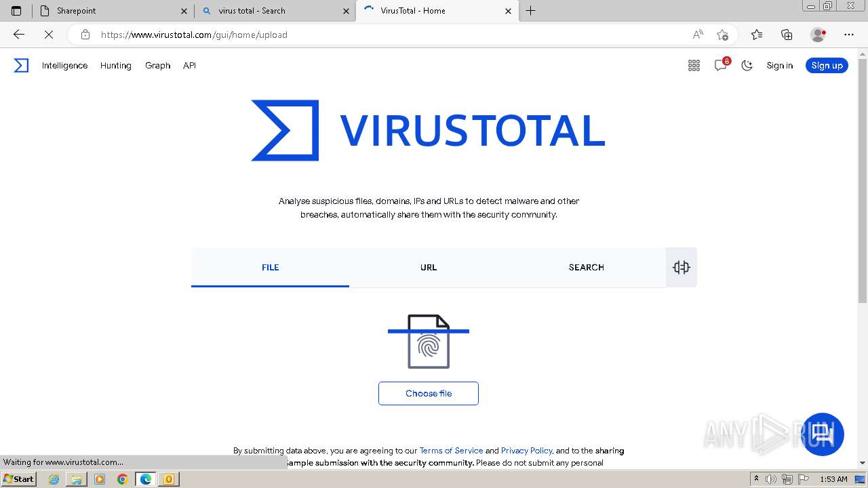Click the yellow taskbar app icon

(x=169, y=479)
